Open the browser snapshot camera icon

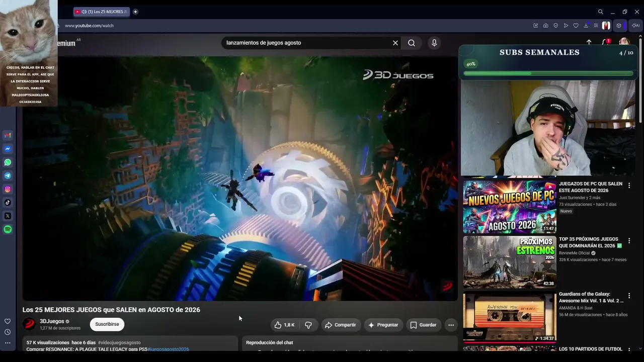(546, 26)
